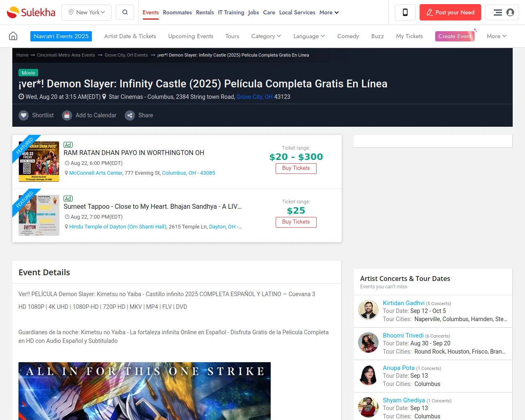Open the Hindu Temple of Dayton link

118,227
